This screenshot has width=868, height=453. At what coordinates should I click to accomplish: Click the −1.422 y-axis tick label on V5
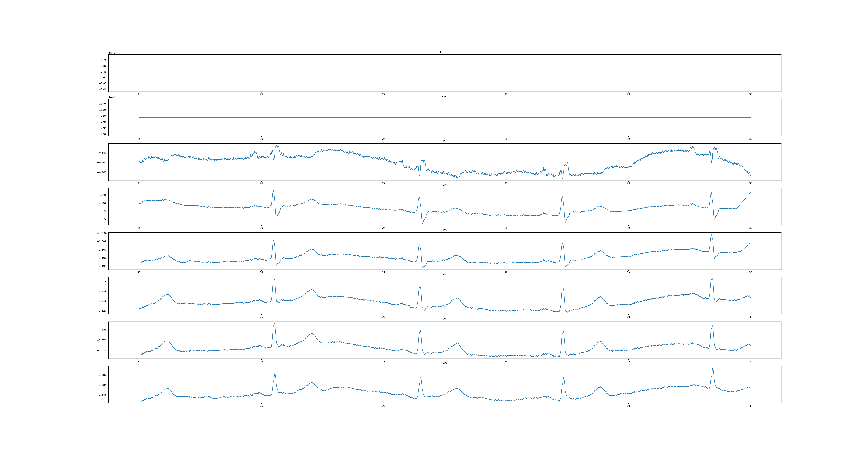pos(102,340)
